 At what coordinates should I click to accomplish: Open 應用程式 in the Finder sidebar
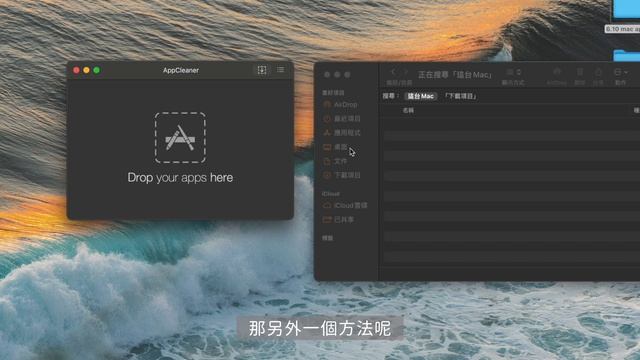(342, 133)
